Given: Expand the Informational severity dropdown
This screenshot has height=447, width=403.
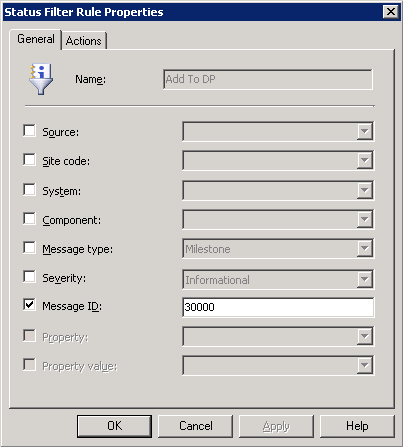Looking at the screenshot, I should (x=365, y=280).
